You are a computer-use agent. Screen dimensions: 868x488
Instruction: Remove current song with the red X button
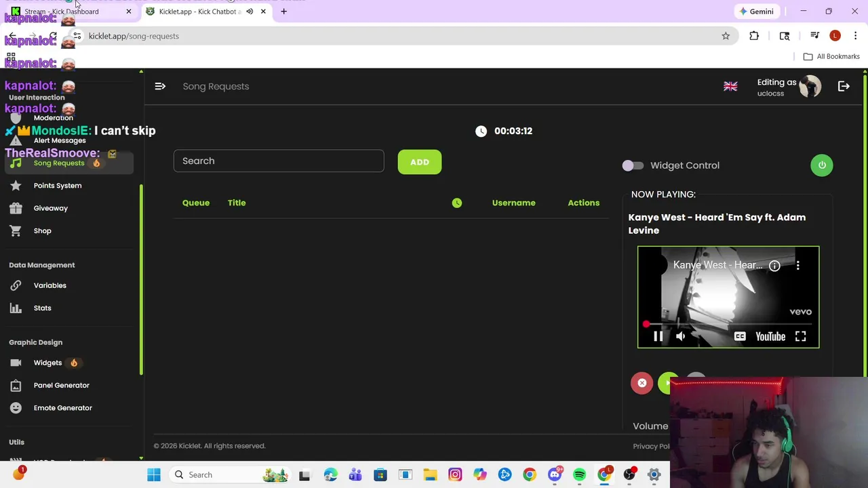(x=642, y=383)
